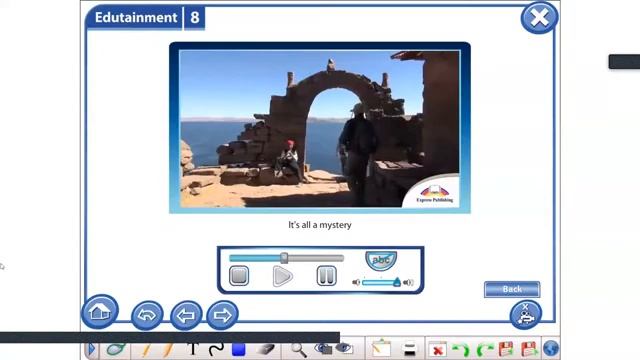Viewport: 640px width, 360px height.
Task: Click the 'It's all a mystery' caption
Action: tap(320, 225)
